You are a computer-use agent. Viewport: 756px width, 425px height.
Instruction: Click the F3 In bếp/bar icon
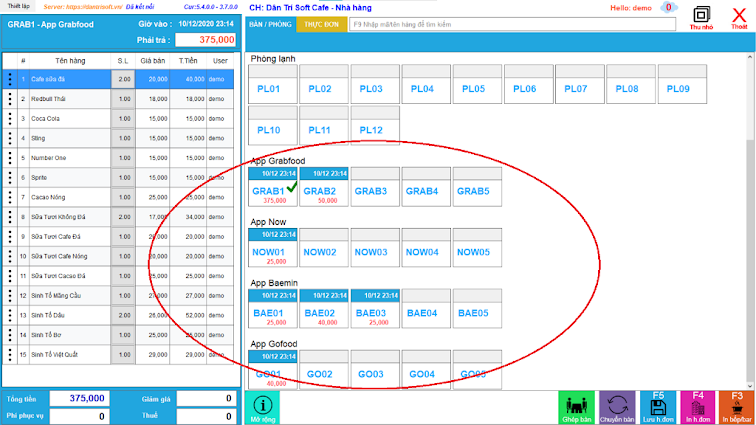pos(737,408)
